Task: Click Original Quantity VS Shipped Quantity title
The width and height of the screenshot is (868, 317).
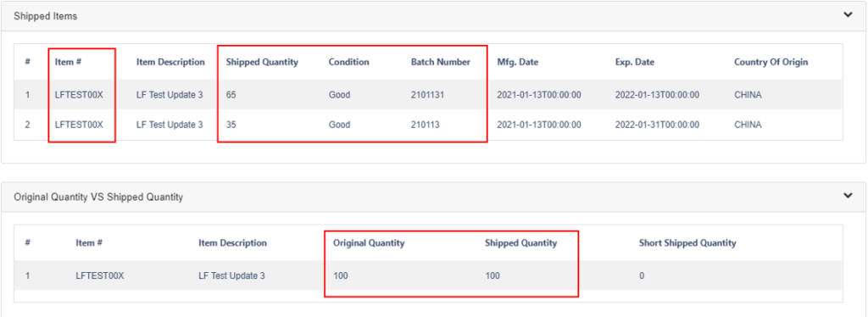Action: coord(98,197)
